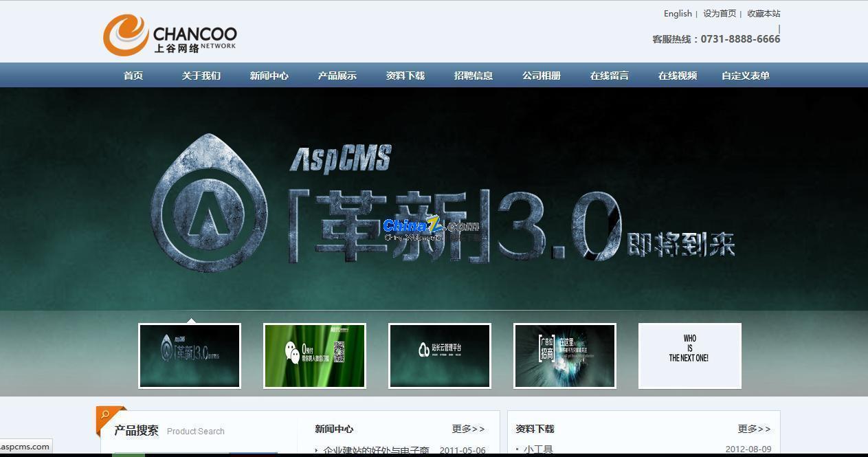
Task: Select the green WeChat QR slide thumbnail
Action: 315,356
